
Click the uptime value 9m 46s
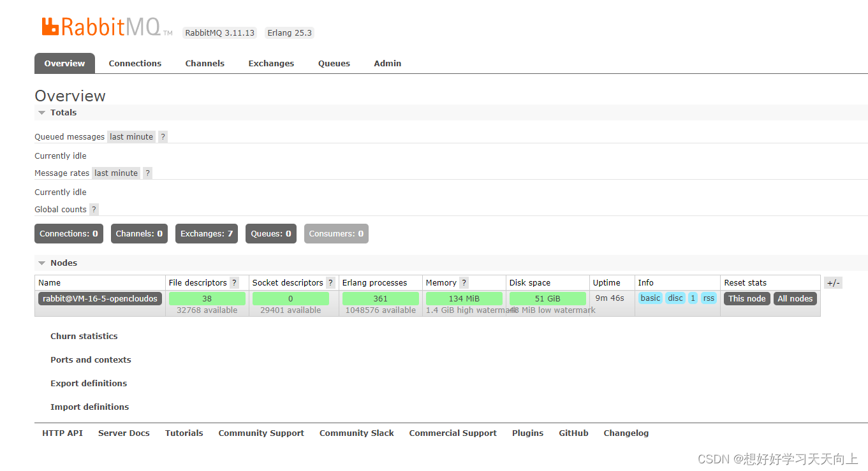point(610,298)
